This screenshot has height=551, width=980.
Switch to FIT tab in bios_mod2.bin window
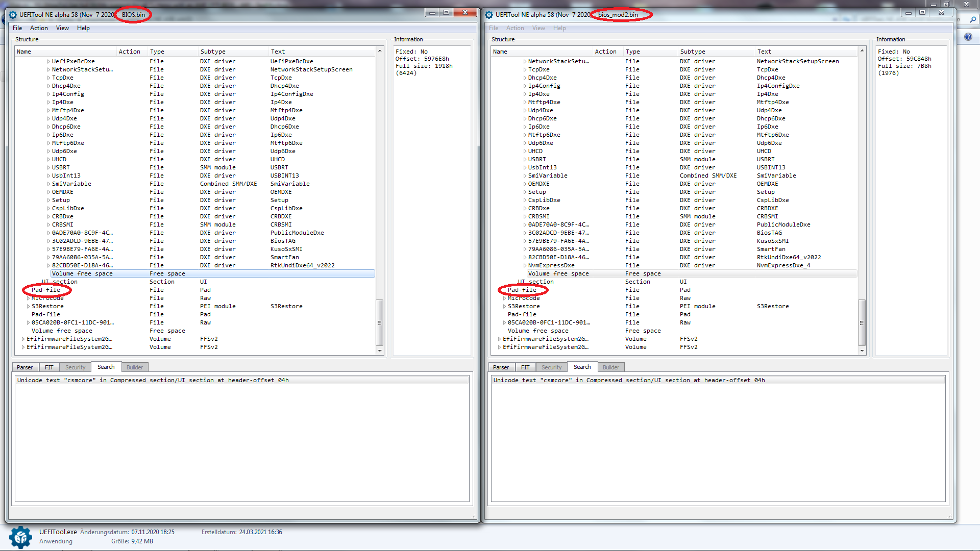[x=525, y=367]
